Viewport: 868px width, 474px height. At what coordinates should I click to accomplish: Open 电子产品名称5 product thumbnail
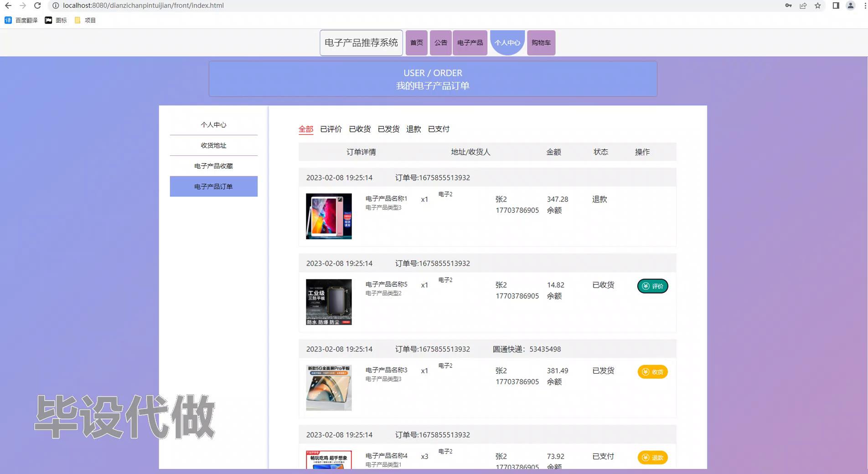(329, 302)
